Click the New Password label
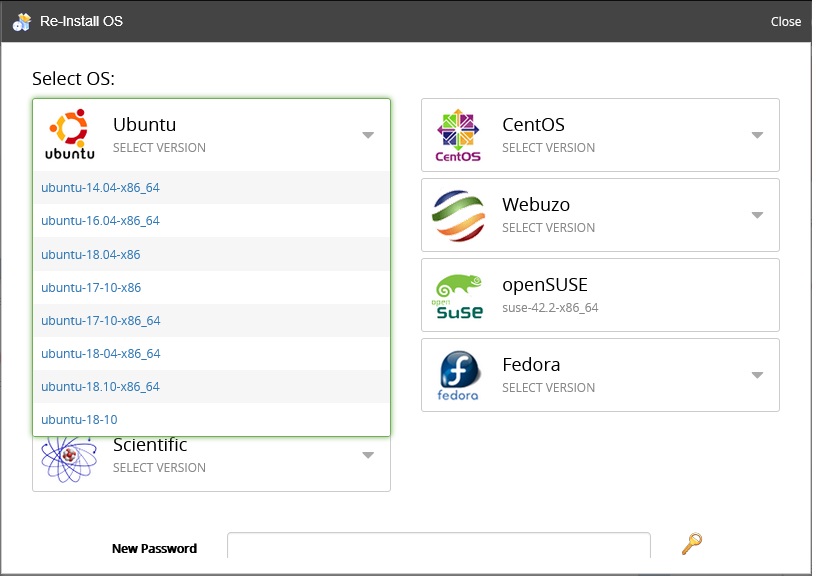 [x=154, y=548]
